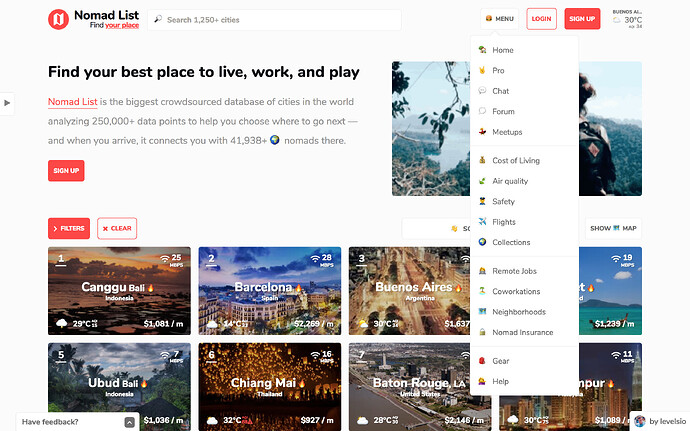Click the Flights airplane icon
This screenshot has width=690, height=431.
pyautogui.click(x=482, y=221)
